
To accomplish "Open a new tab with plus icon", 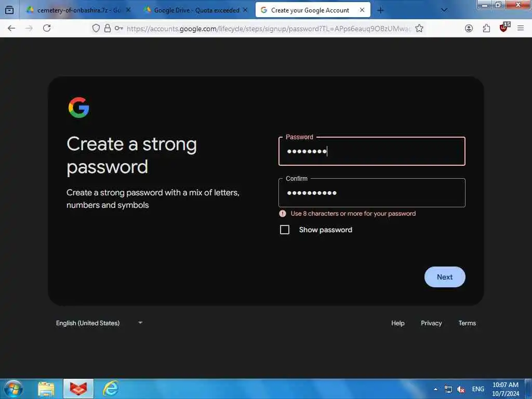I will pyautogui.click(x=380, y=10).
